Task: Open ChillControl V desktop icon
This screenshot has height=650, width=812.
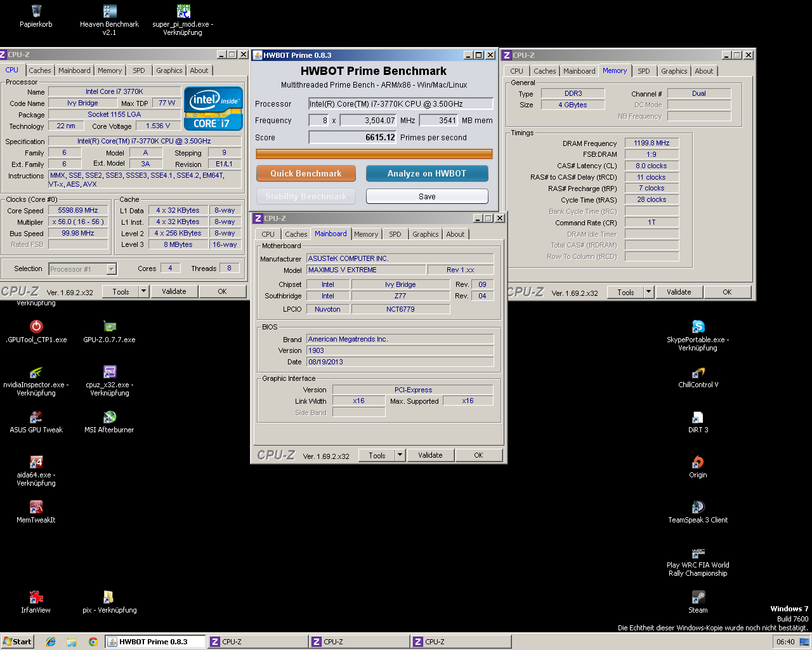Action: point(698,372)
